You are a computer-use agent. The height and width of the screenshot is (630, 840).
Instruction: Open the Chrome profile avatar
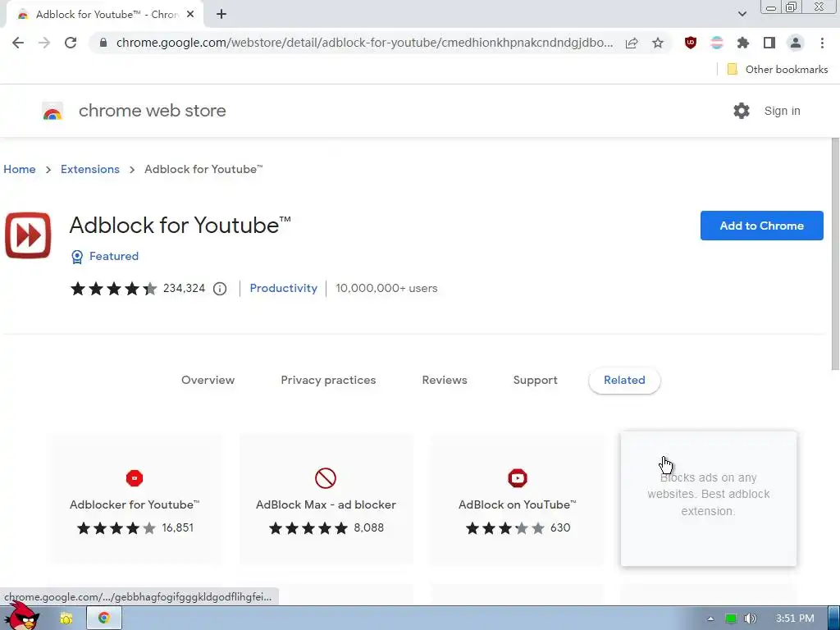(796, 43)
